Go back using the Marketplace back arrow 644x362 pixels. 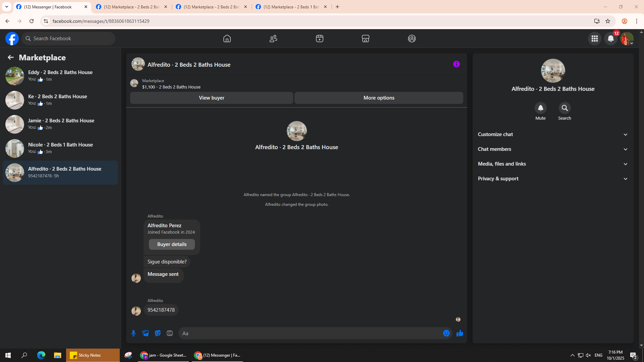click(x=11, y=58)
